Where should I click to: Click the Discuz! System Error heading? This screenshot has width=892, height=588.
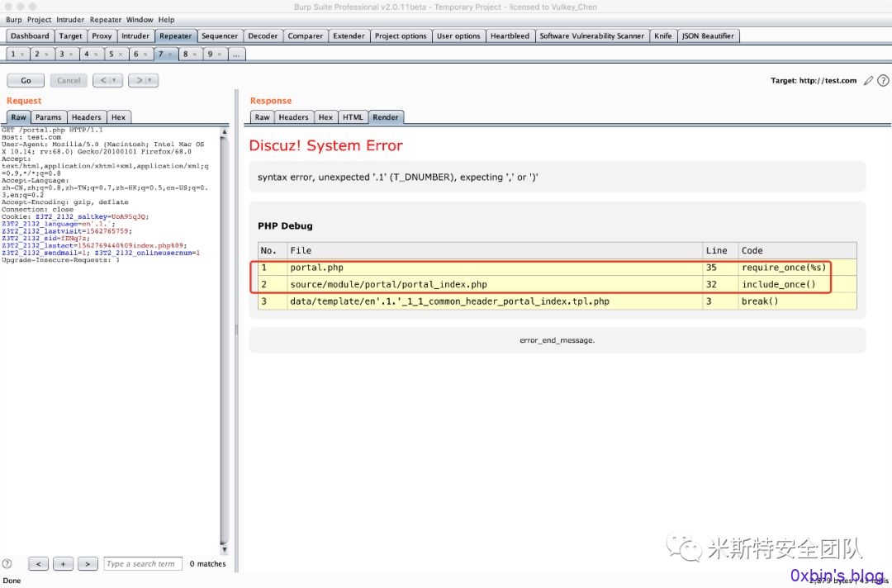click(326, 145)
